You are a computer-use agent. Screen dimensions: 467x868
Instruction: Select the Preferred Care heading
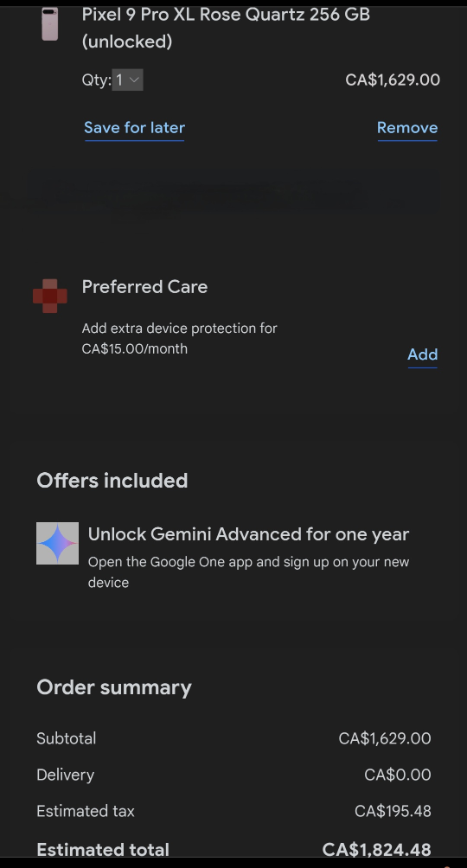coord(144,287)
